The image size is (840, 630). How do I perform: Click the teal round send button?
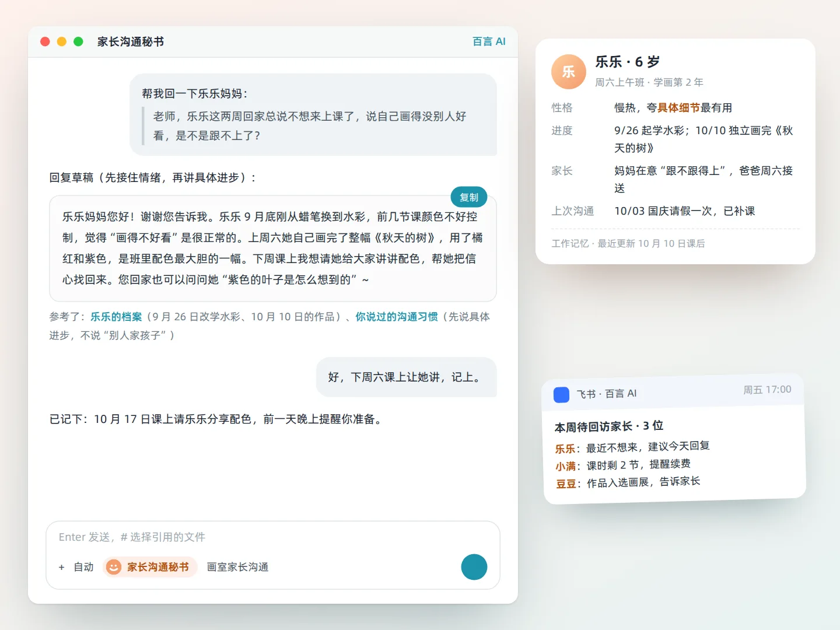coord(474,567)
